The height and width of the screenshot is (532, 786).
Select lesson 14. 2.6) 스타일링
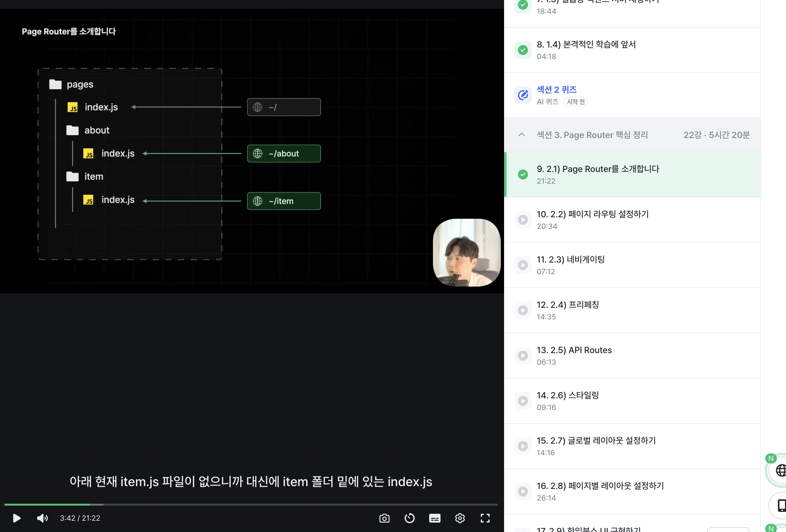click(x=568, y=396)
